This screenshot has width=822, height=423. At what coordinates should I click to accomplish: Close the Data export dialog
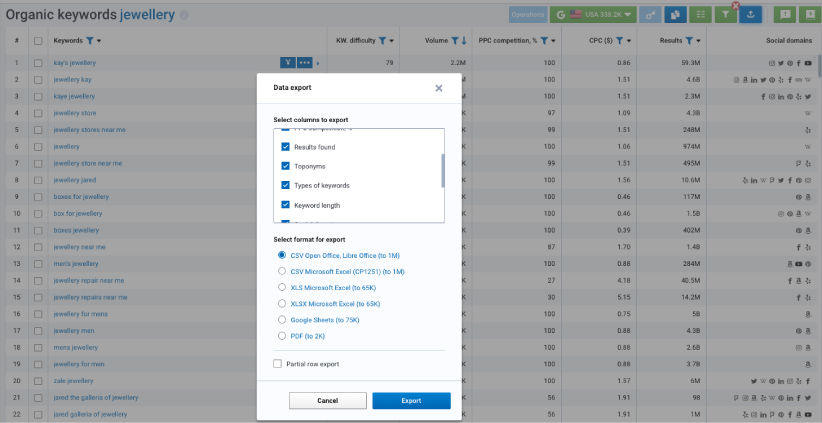[439, 88]
